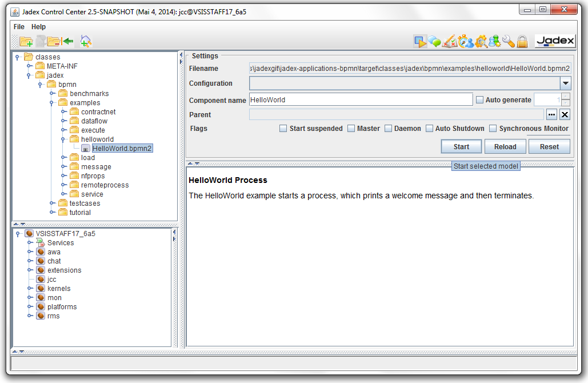Toggle the Auto generate checkbox
This screenshot has height=383, width=588.
tap(480, 100)
